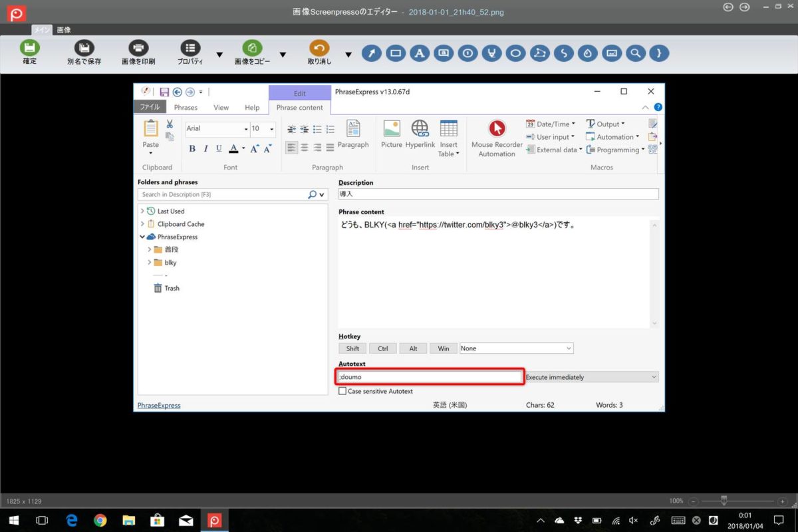Enable Case sensitive Autotext checkbox
This screenshot has height=532, width=798.
point(342,391)
